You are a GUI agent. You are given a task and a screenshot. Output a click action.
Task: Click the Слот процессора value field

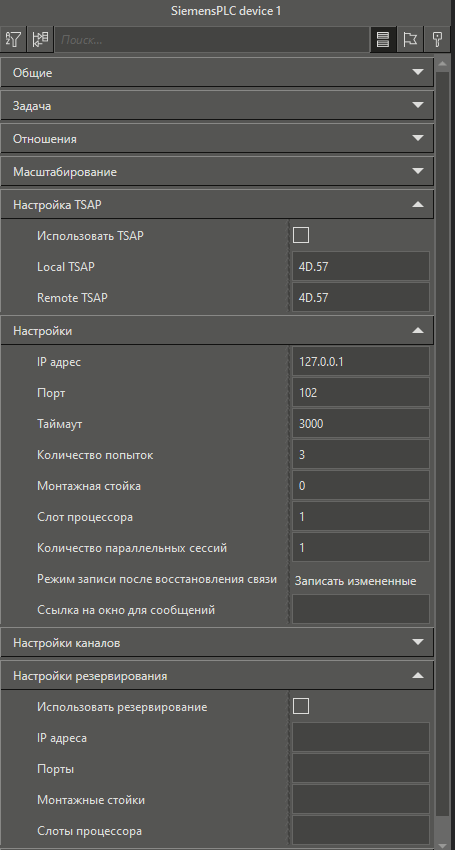[361, 516]
